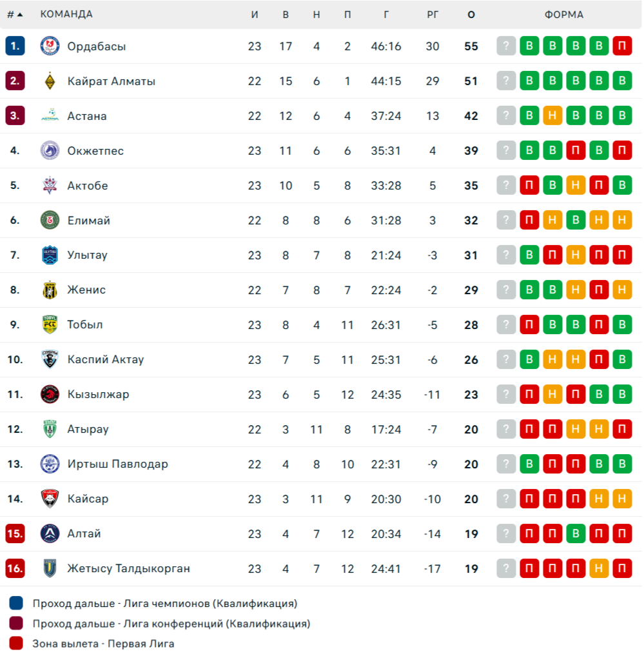The height and width of the screenshot is (656, 644).
Task: Click the Жетысу Талдыкорган crest
Action: tap(50, 568)
